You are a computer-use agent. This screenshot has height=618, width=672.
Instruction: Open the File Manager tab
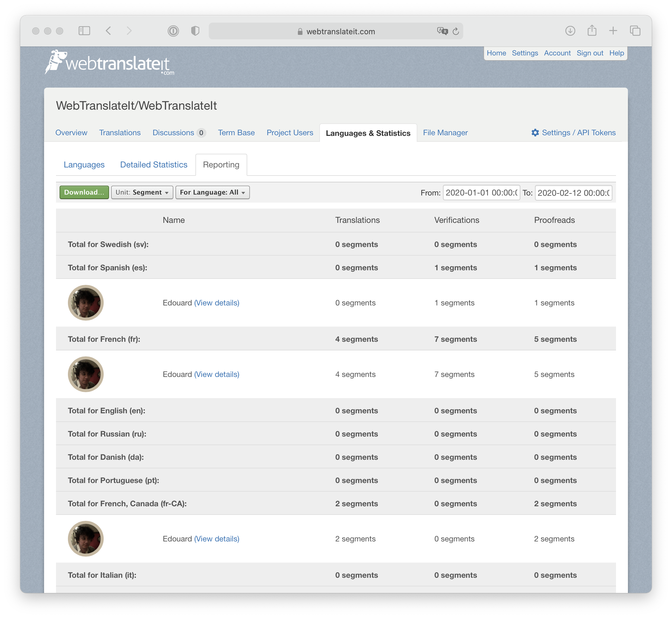pyautogui.click(x=445, y=133)
